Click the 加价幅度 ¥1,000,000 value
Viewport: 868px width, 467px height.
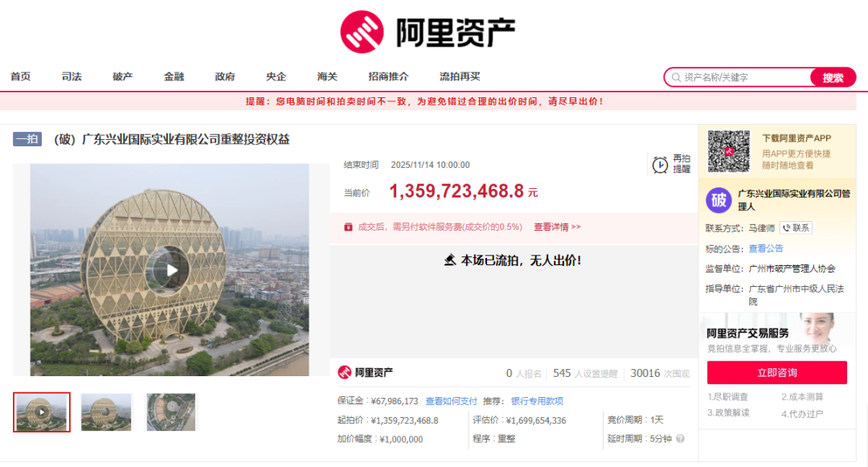pyautogui.click(x=401, y=440)
